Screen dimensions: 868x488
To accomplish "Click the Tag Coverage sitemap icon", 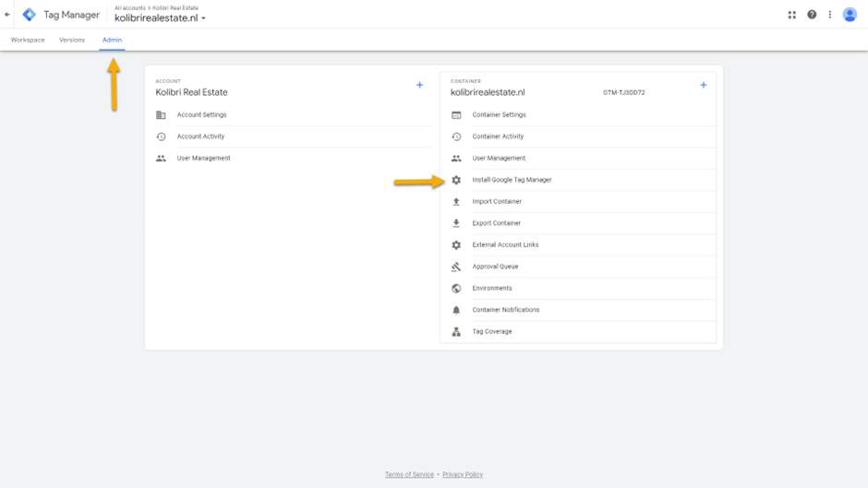I will click(456, 331).
